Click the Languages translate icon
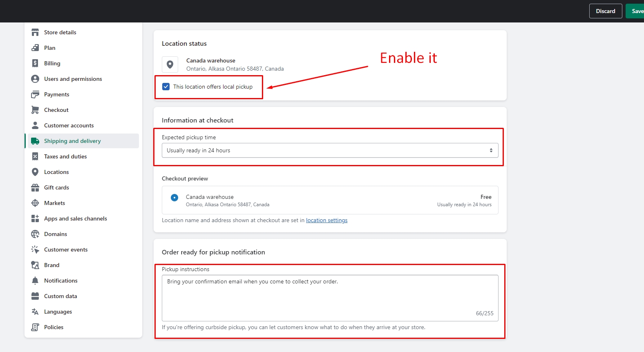This screenshot has height=352, width=644. (35, 312)
